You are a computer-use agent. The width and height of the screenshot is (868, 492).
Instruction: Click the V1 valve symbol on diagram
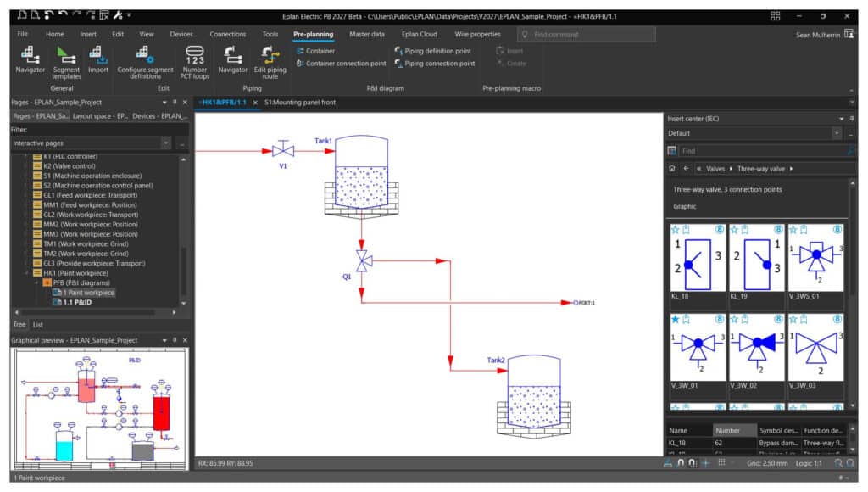(x=283, y=149)
